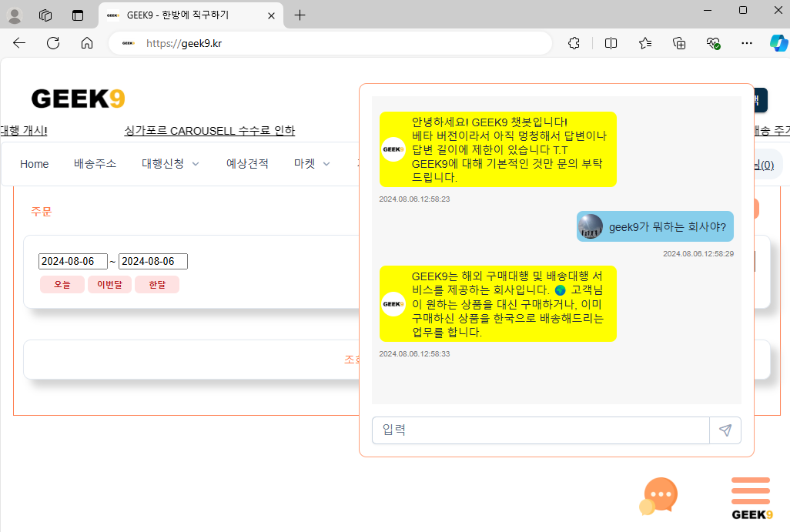Open the 배송주소 menu item
790x532 pixels.
click(95, 164)
